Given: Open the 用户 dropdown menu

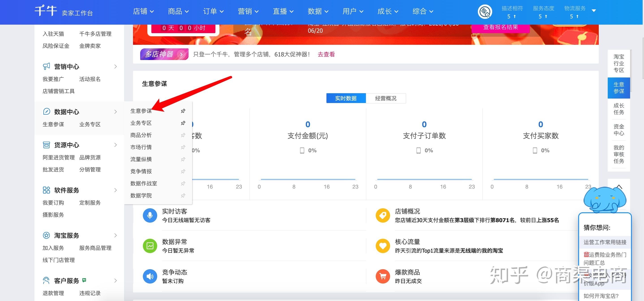Looking at the screenshot, I should [353, 11].
